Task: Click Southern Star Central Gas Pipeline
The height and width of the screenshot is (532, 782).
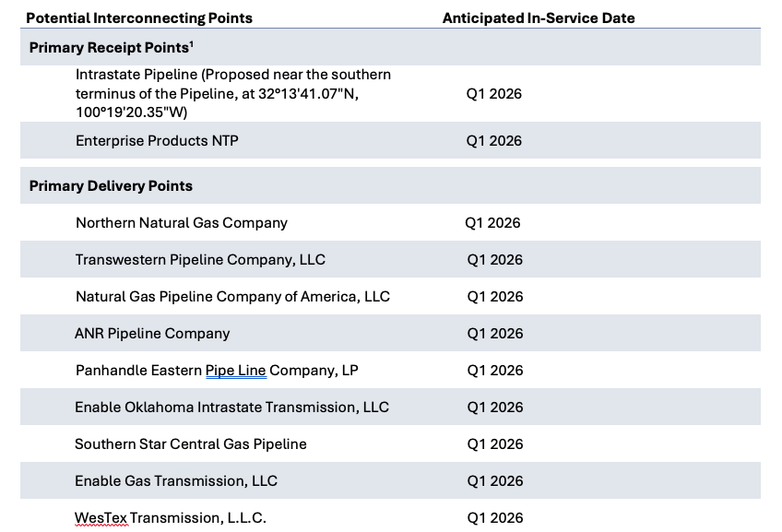Action: [191, 444]
